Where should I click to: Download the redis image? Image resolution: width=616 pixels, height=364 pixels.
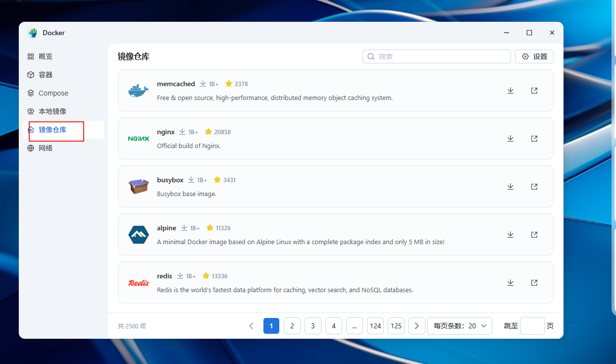tap(511, 283)
